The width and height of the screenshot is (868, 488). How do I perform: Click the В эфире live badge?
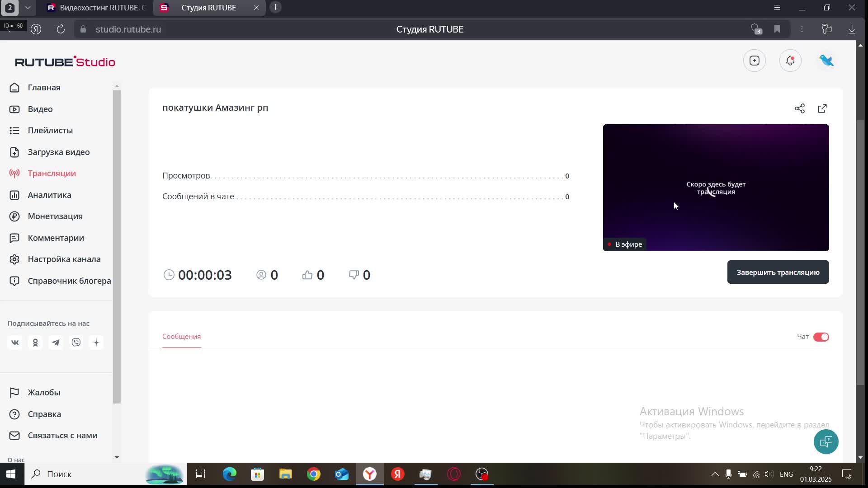tap(624, 244)
